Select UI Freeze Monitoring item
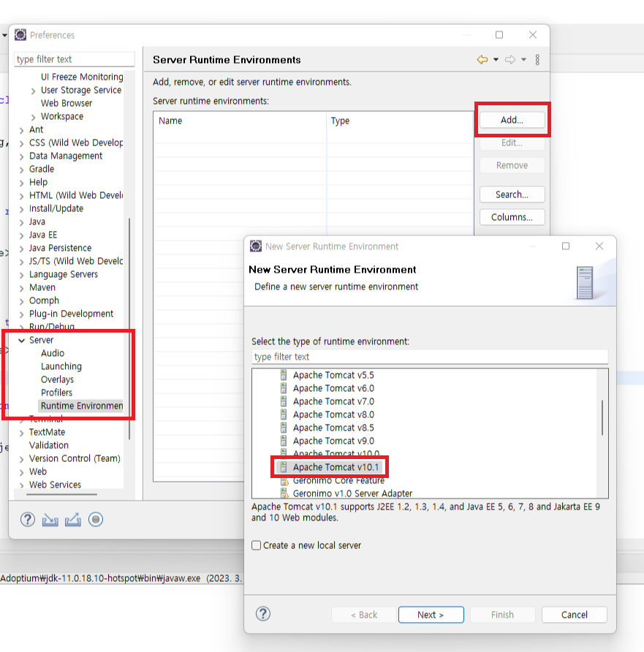The width and height of the screenshot is (644, 652). [x=82, y=77]
